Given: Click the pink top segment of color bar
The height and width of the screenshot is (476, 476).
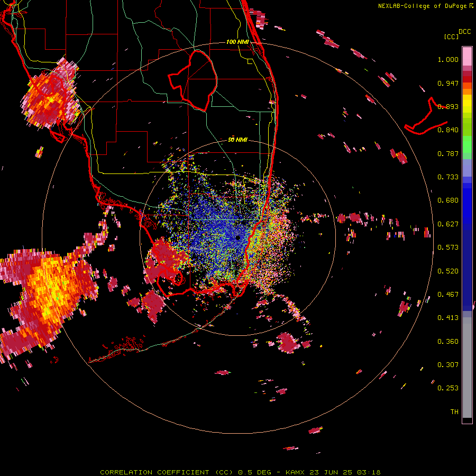Looking at the screenshot, I should 467,57.
